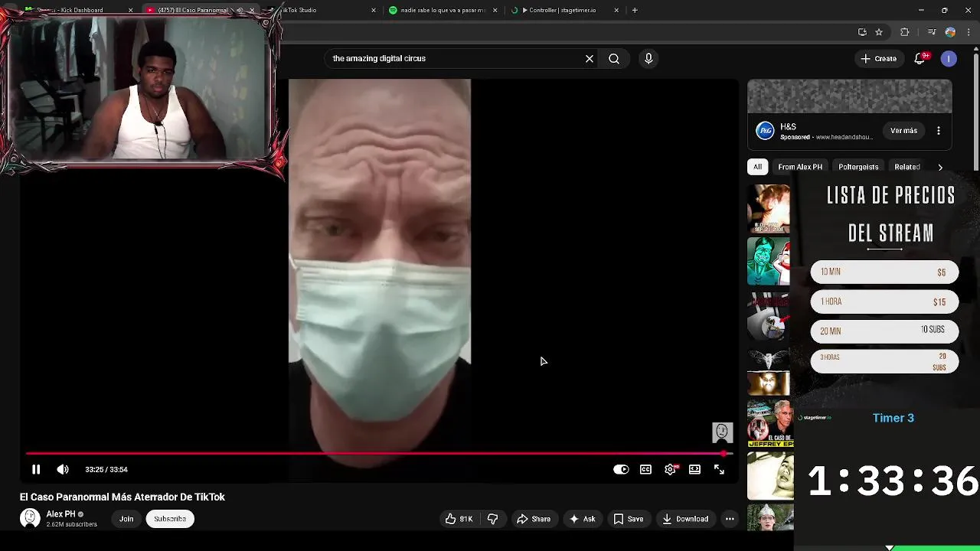Start voice search with microphone
This screenshot has width=980, height=551.
click(x=648, y=58)
